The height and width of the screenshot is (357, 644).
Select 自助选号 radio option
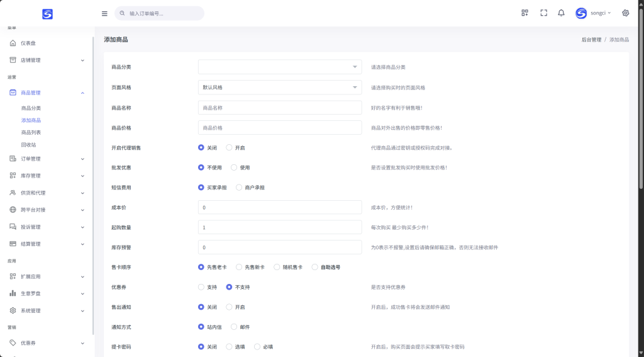(314, 268)
